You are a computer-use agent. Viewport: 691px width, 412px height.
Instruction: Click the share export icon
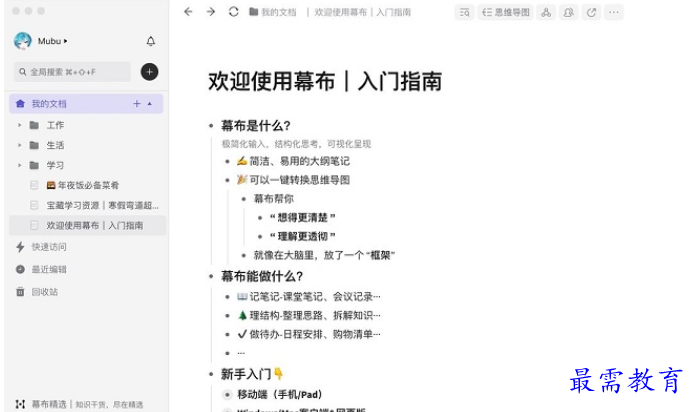(x=591, y=12)
